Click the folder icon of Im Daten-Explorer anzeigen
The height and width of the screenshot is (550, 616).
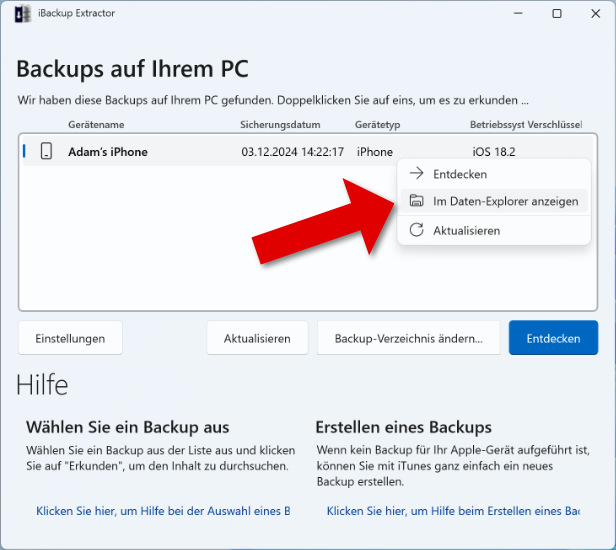point(416,200)
